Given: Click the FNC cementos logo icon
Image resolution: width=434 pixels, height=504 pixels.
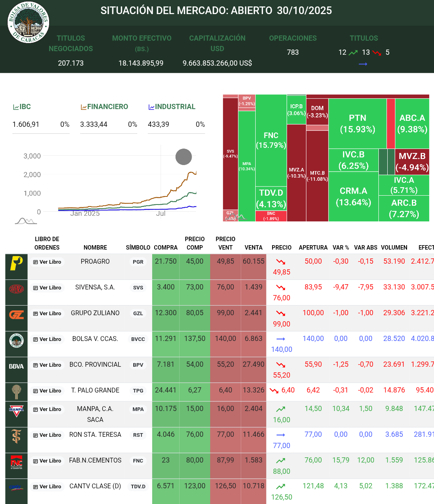Looking at the screenshot, I should tap(17, 462).
